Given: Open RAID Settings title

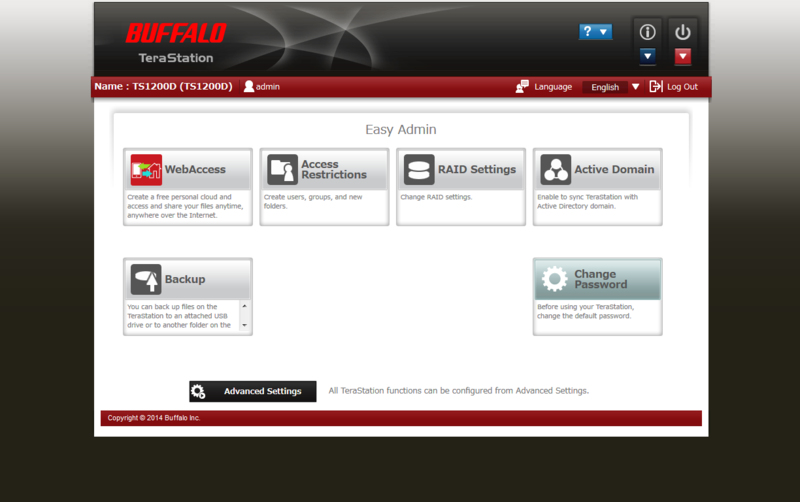Looking at the screenshot, I should 477,169.
